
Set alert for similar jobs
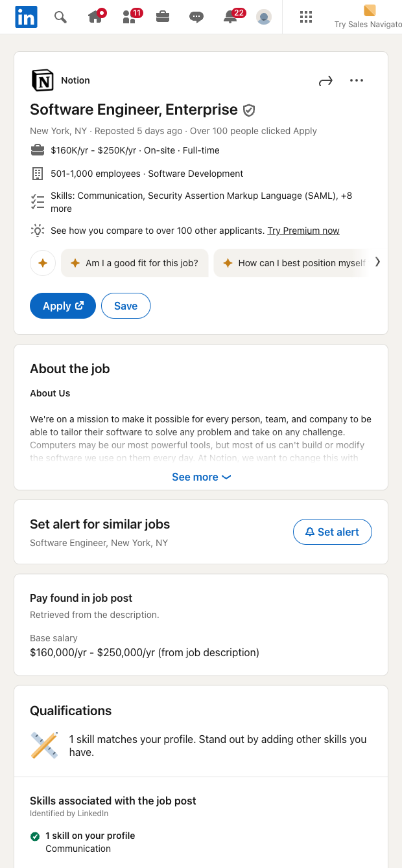(332, 532)
